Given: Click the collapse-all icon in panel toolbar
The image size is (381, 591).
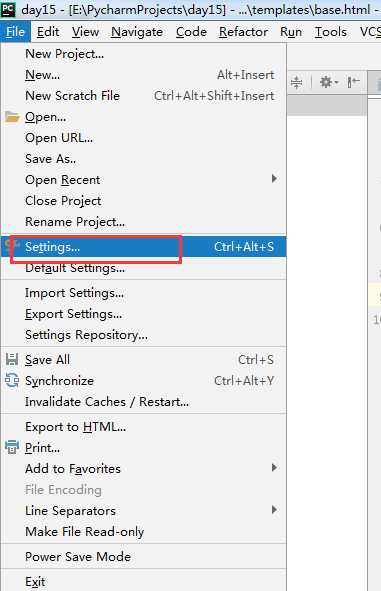Looking at the screenshot, I should [x=297, y=82].
